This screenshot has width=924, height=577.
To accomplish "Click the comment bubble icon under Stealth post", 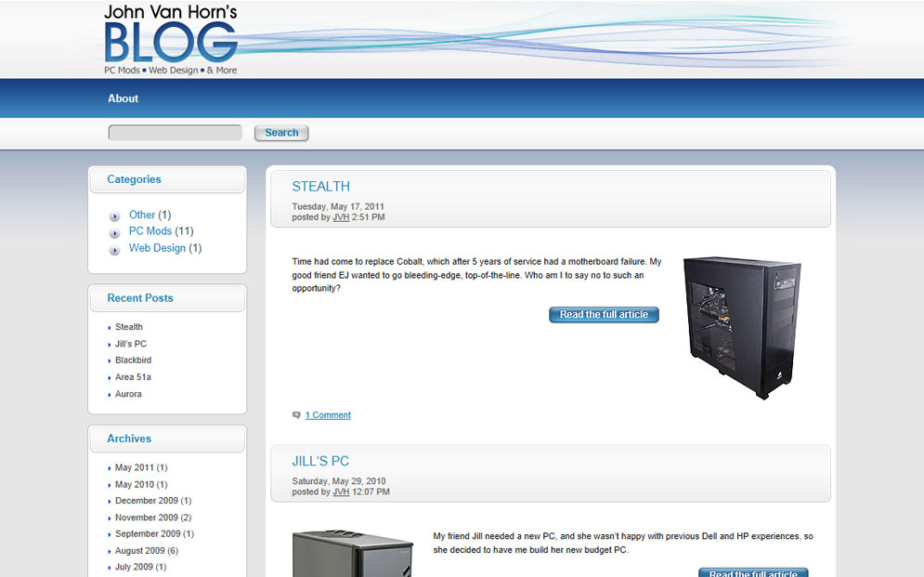I will (296, 415).
